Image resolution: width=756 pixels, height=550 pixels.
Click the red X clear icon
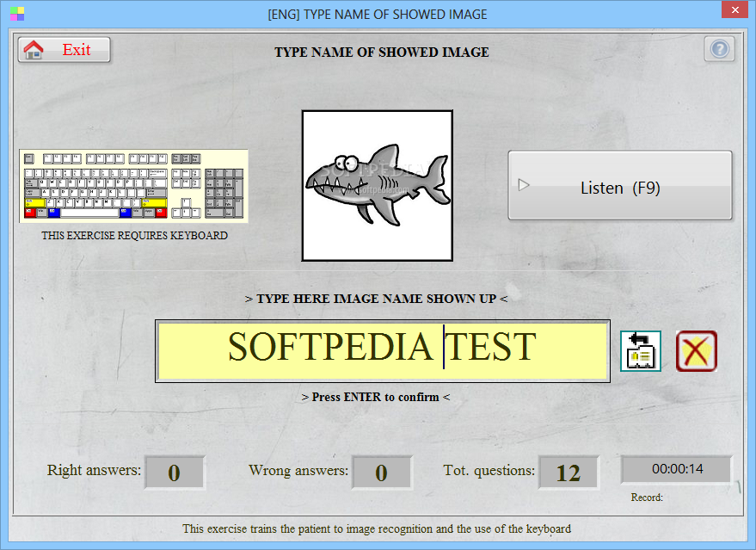(x=696, y=351)
